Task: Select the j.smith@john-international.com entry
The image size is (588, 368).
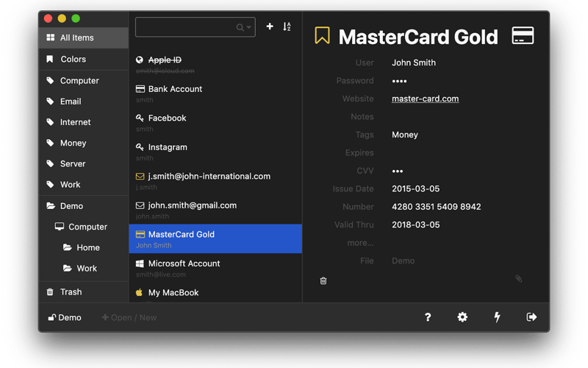Action: [215, 181]
